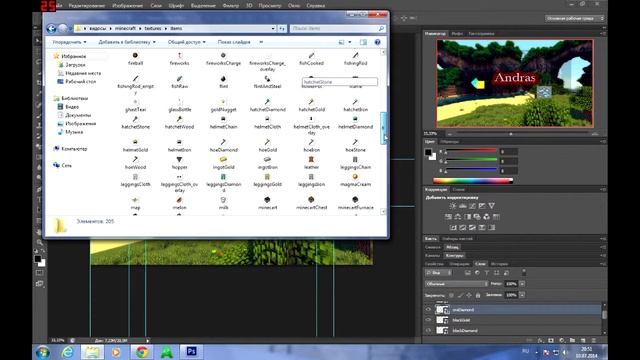The image size is (640, 360).
Task: Open Google Chrome from the taskbar
Action: coord(142,352)
